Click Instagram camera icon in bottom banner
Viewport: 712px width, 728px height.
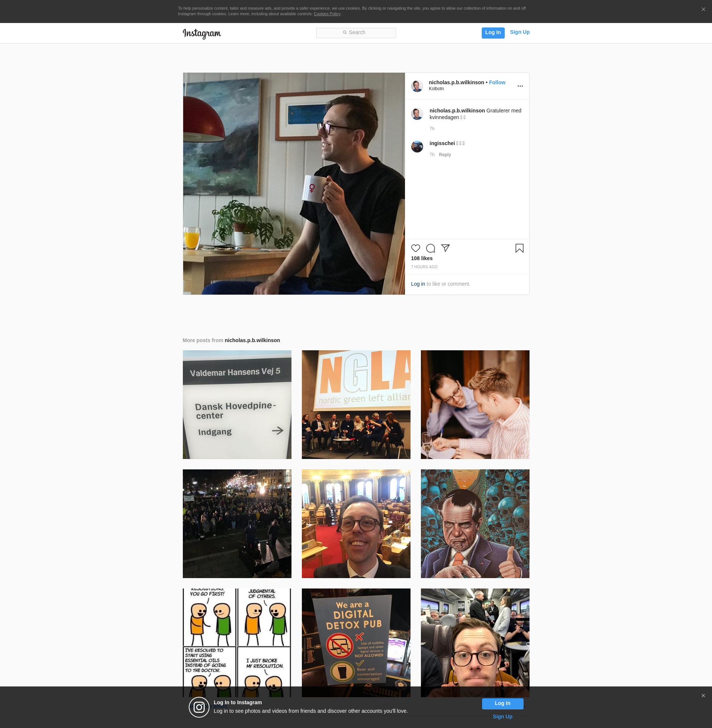click(x=198, y=707)
